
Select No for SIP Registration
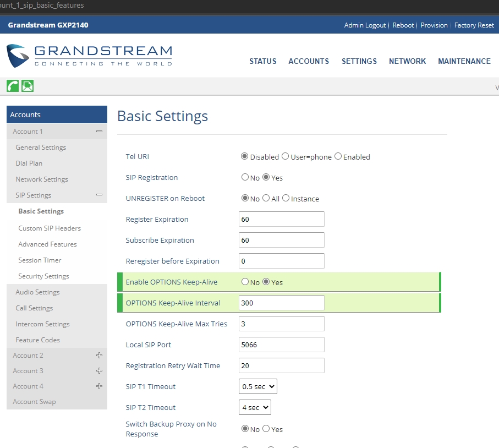point(245,178)
